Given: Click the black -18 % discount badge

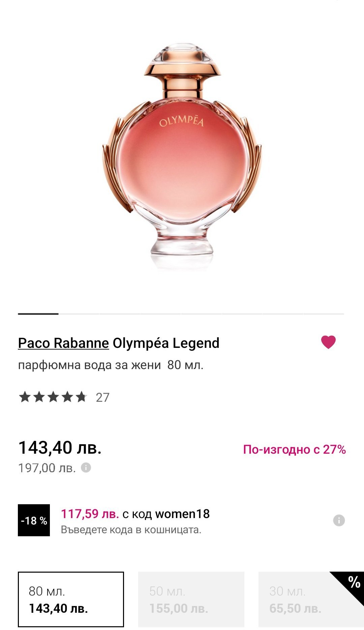Looking at the screenshot, I should pos(34,520).
